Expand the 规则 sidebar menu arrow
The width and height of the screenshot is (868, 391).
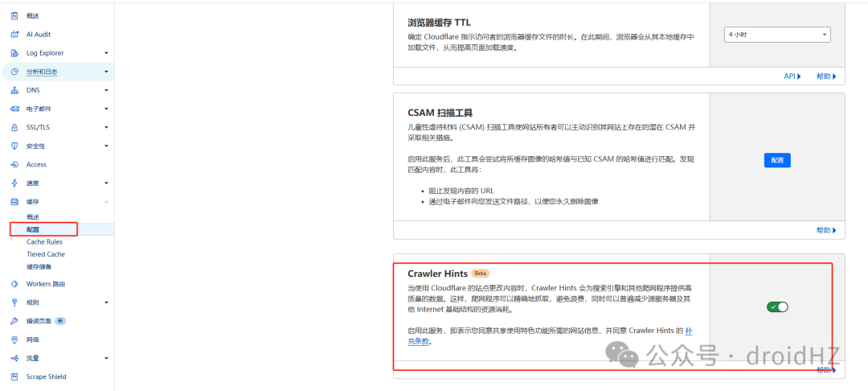[106, 303]
